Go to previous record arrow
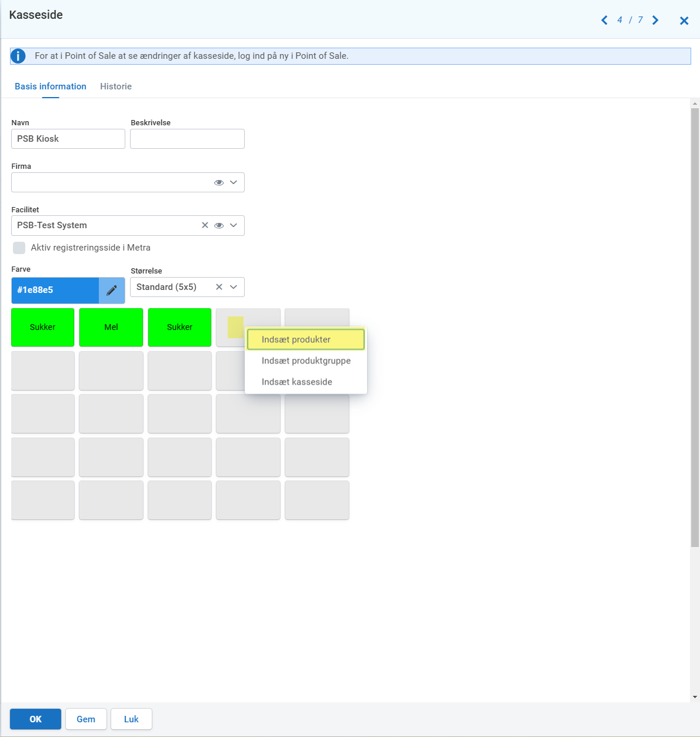700x737 pixels. click(604, 21)
